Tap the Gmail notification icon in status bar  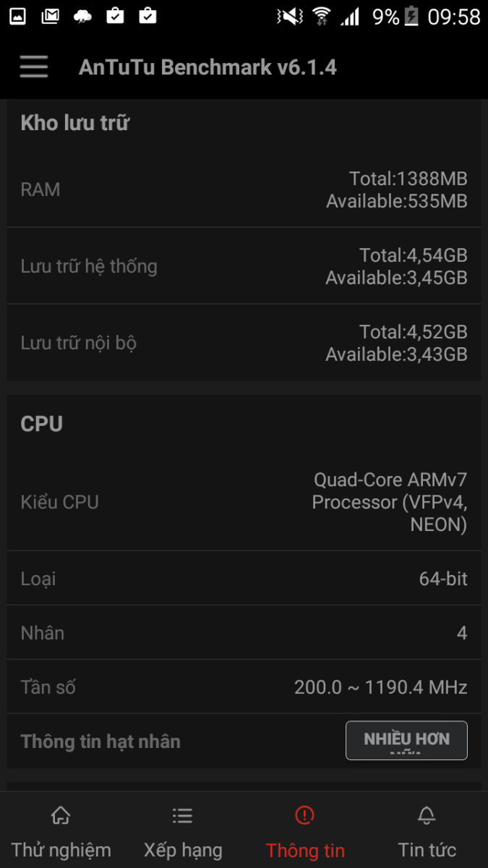click(50, 15)
